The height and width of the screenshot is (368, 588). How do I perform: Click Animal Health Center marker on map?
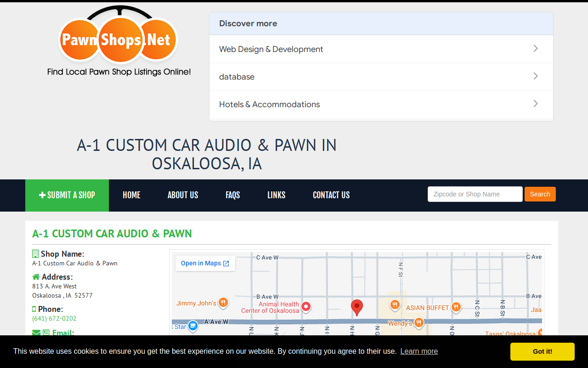(306, 306)
